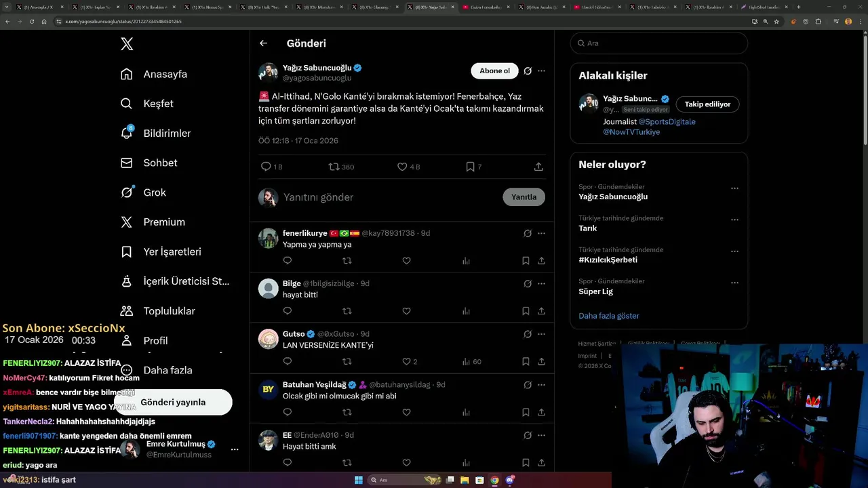868x488 pixels.
Task: Reply to fenerlikurye's comment
Action: click(288, 261)
